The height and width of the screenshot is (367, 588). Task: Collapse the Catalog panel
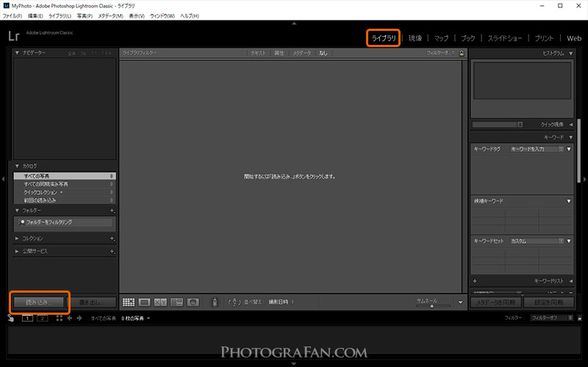pyautogui.click(x=17, y=166)
